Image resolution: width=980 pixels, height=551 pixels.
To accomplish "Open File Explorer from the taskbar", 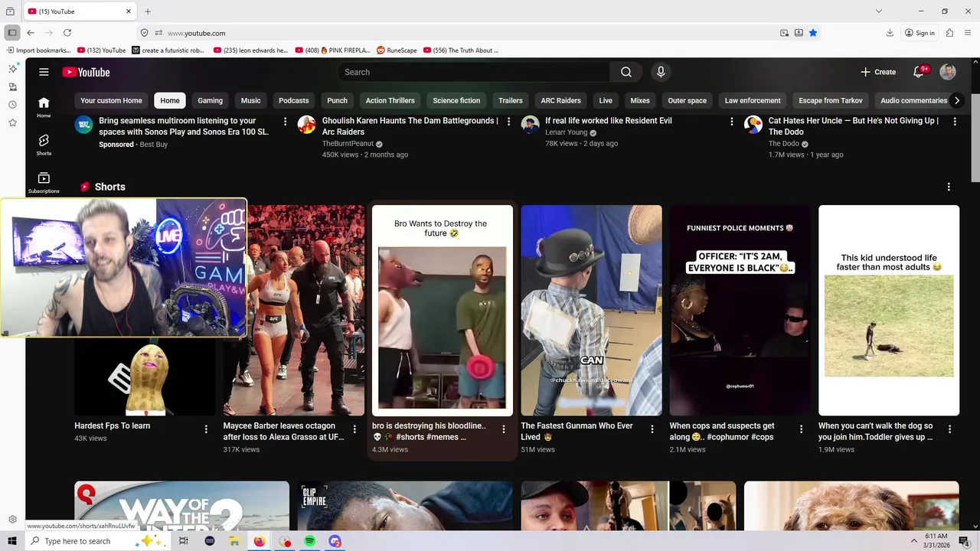I will (234, 541).
